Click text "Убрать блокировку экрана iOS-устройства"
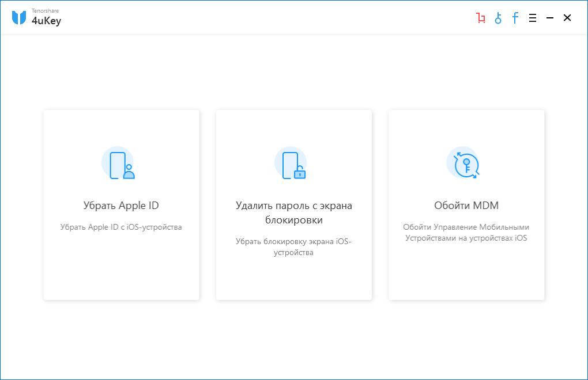This screenshot has height=380, width=588. [293, 247]
